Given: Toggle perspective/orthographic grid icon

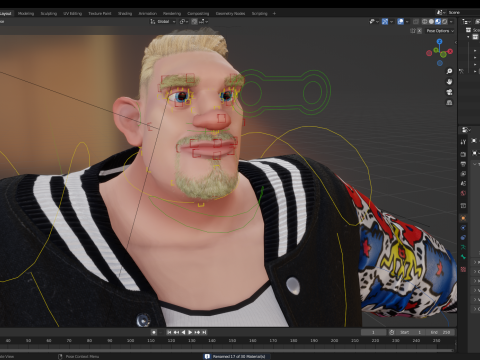Looking at the screenshot, I should click(x=449, y=103).
